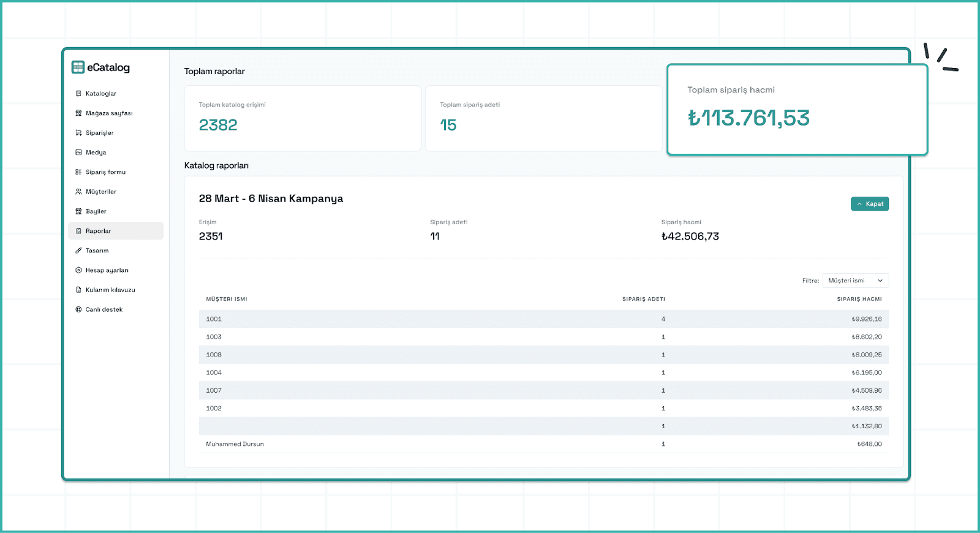Open Kullanım kılavuzu guide link
Image resolution: width=980 pixels, height=533 pixels.
click(110, 290)
